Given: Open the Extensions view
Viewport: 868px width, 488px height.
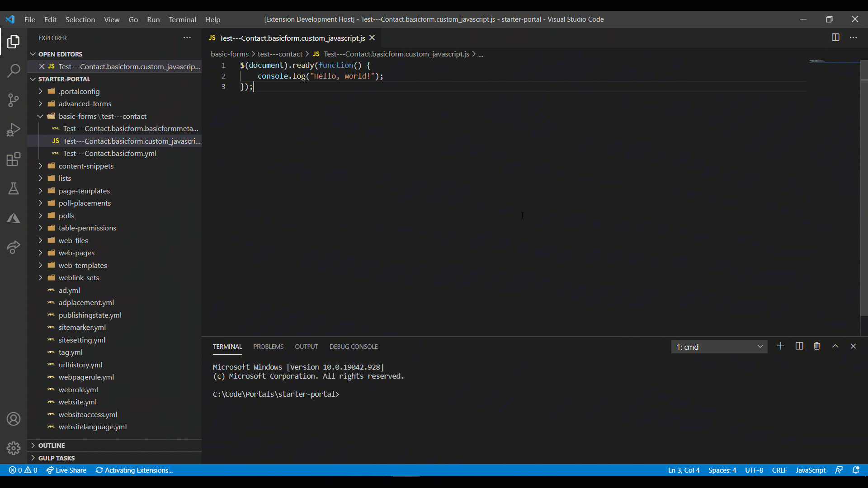Looking at the screenshot, I should (x=14, y=159).
